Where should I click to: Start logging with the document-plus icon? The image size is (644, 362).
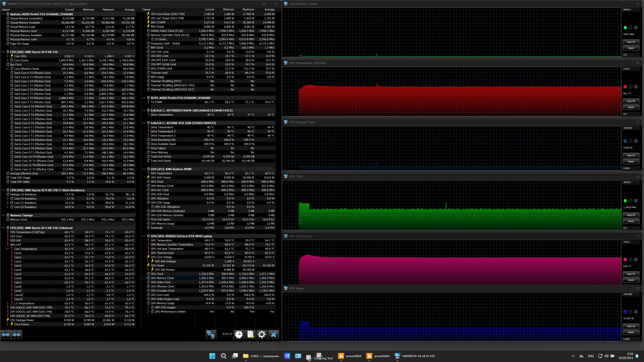[x=250, y=334]
